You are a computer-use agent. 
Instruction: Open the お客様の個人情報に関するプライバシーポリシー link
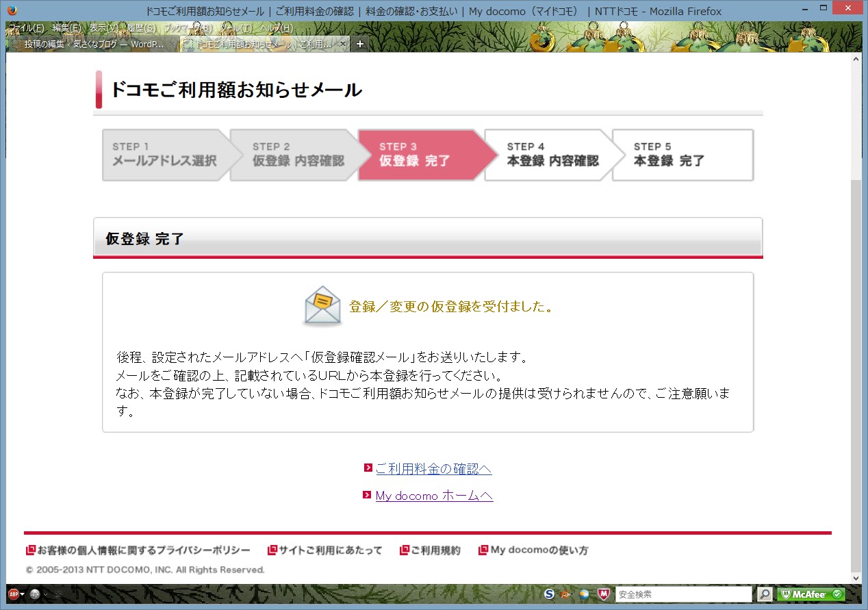tap(144, 550)
